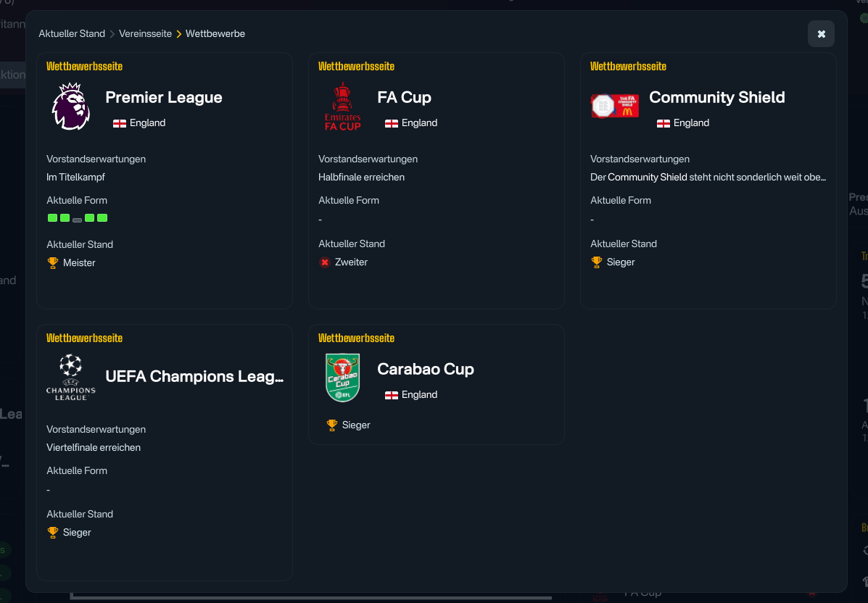868x603 pixels.
Task: Click the UEFA Champions League logo
Action: click(x=70, y=377)
